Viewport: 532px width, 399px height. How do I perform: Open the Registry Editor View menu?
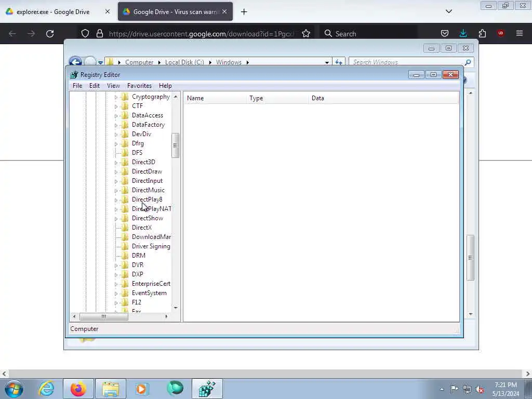(113, 86)
